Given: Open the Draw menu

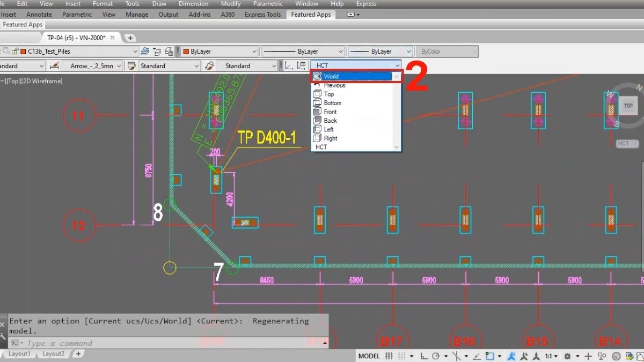Looking at the screenshot, I should tap(159, 3).
